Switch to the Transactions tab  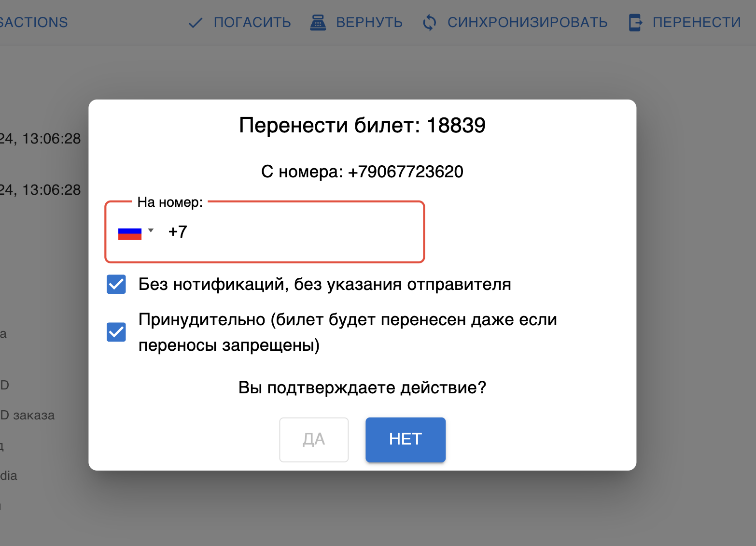(34, 23)
